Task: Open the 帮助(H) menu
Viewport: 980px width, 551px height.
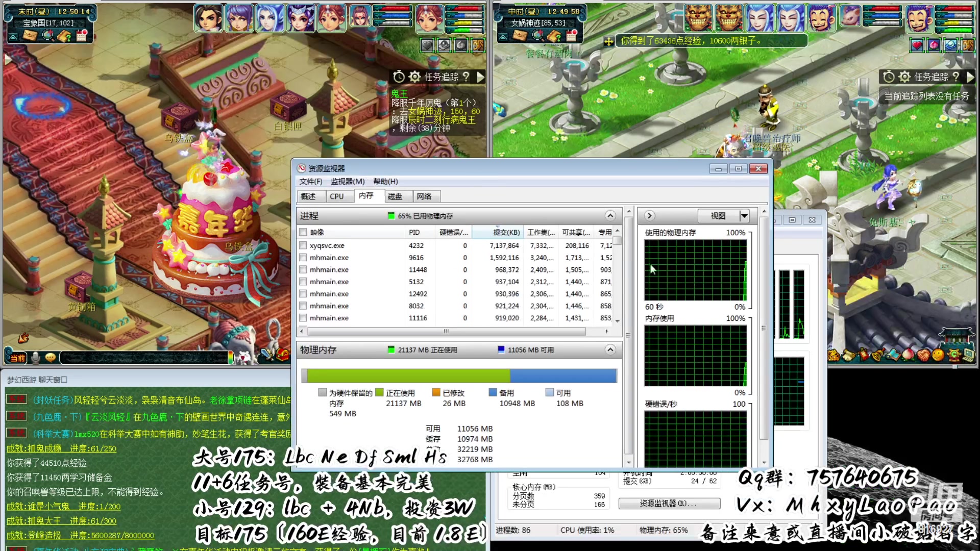Action: coord(385,182)
